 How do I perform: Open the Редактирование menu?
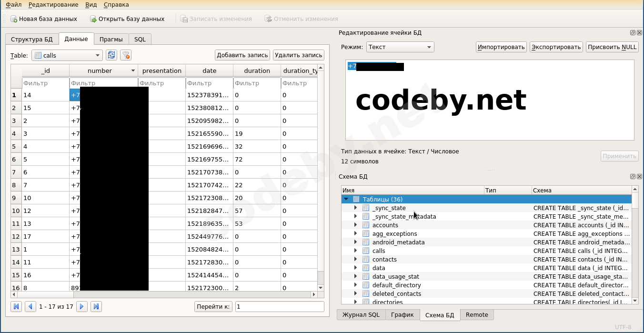(53, 5)
